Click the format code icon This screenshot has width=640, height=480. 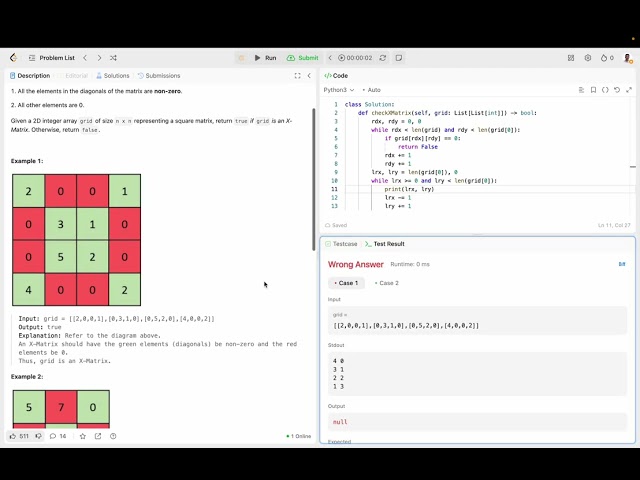point(581,90)
